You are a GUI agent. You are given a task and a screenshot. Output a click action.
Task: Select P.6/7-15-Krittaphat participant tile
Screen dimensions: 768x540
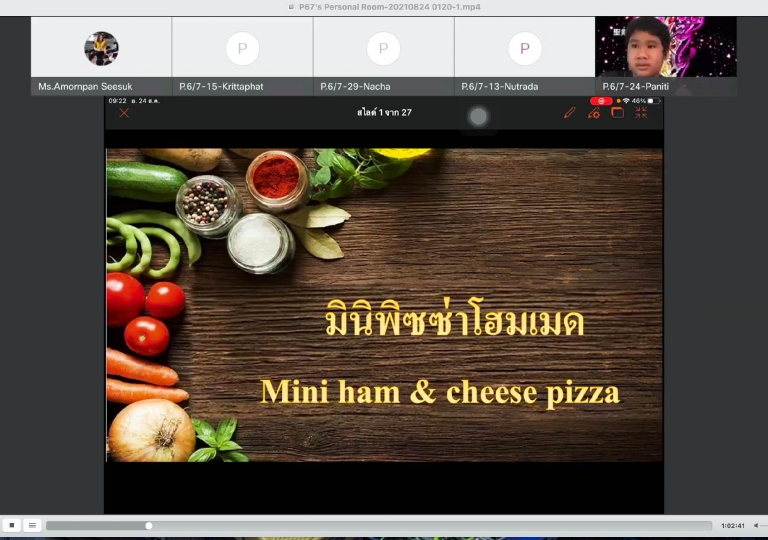(x=242, y=56)
